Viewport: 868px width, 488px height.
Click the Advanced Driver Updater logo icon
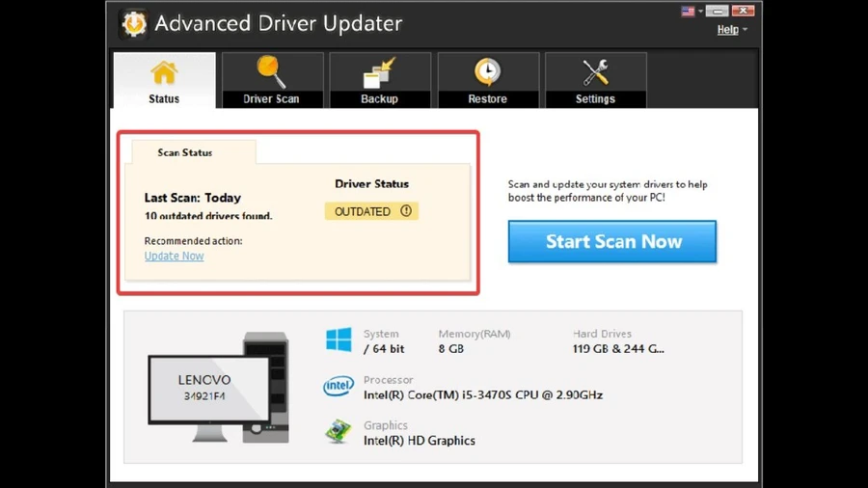134,24
